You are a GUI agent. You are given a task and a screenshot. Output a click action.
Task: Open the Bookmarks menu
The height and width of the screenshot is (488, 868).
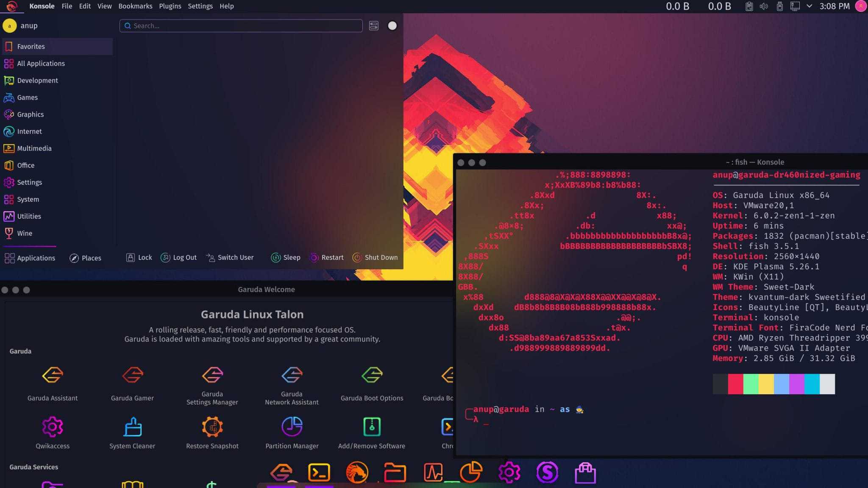[x=135, y=6]
